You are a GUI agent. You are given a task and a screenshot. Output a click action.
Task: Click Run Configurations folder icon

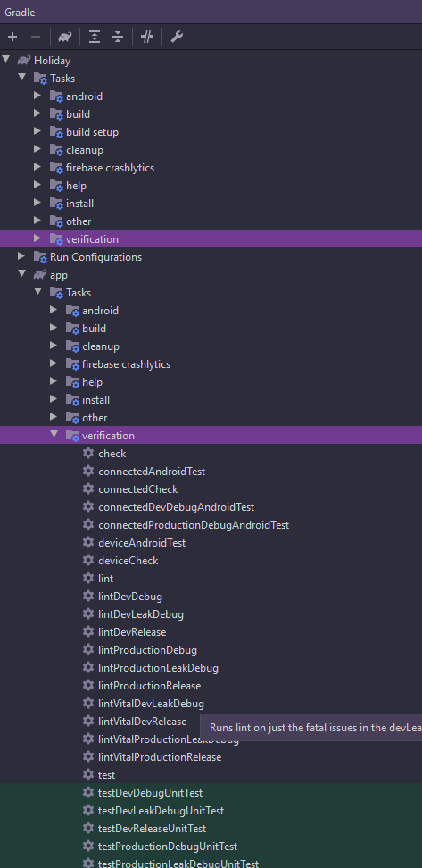pyautogui.click(x=40, y=257)
